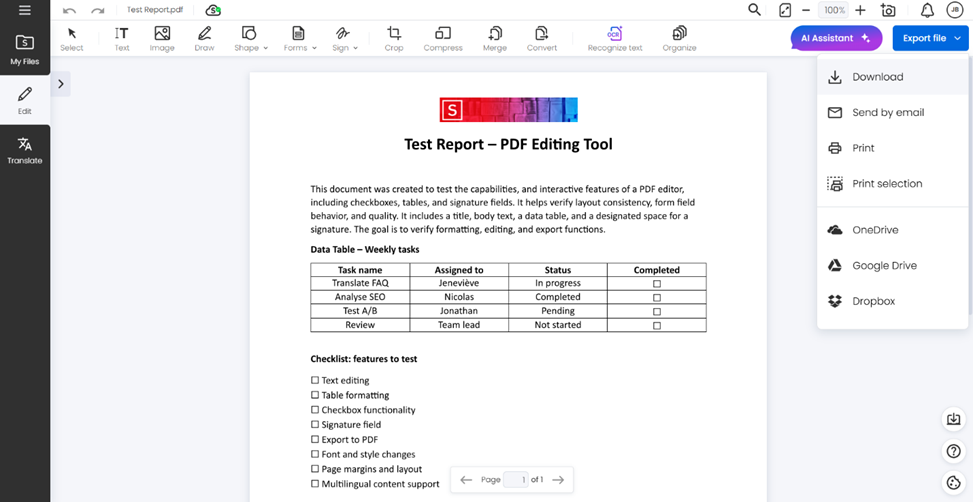Expand the Forms tool dropdown
The width and height of the screenshot is (973, 502).
314,48
